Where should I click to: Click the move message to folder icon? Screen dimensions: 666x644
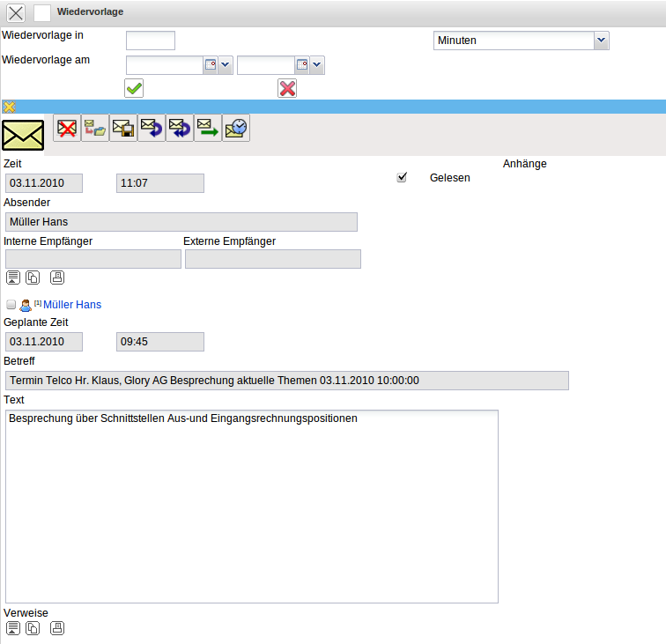pyautogui.click(x=95, y=129)
